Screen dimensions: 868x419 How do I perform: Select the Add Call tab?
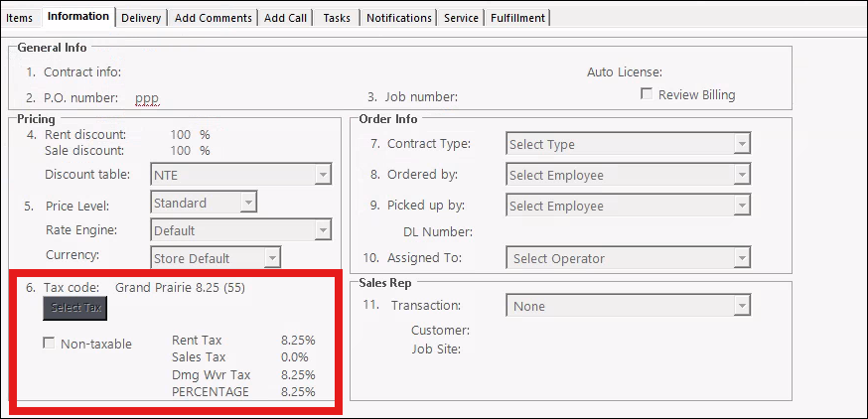(286, 18)
